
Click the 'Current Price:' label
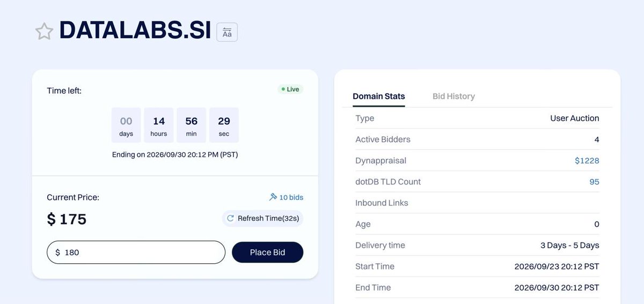(73, 197)
